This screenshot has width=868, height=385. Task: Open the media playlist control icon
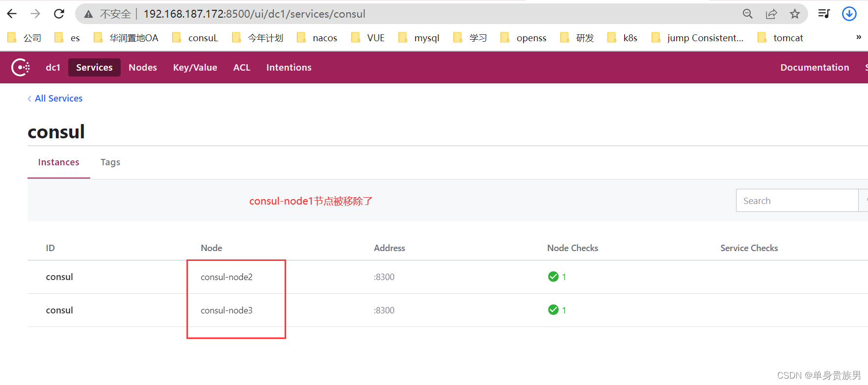tap(824, 14)
